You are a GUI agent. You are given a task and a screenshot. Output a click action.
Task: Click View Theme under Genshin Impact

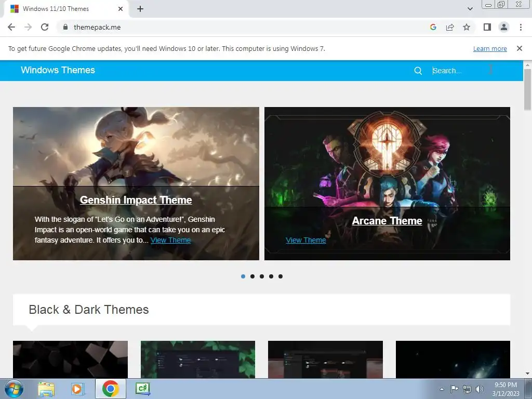170,240
